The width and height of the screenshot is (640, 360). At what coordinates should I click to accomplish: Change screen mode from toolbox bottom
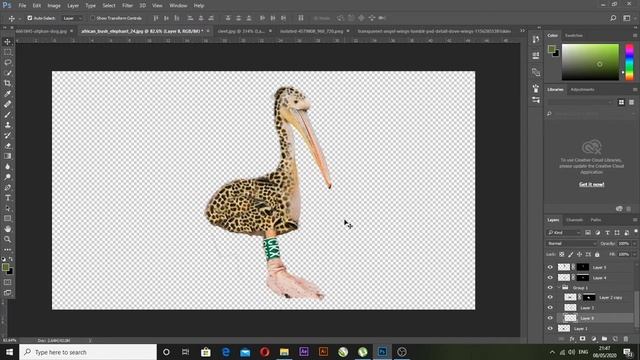(x=7, y=293)
